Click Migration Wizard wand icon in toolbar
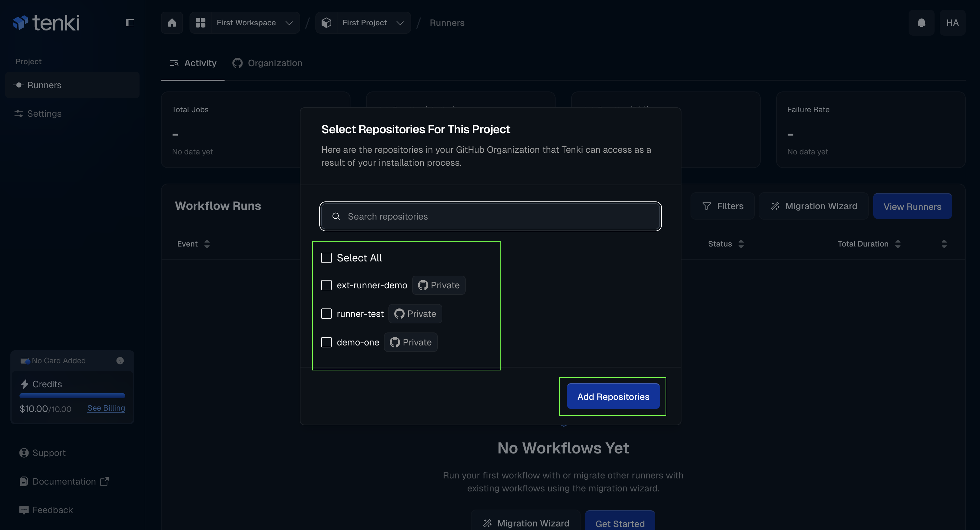980x530 pixels. coord(775,206)
